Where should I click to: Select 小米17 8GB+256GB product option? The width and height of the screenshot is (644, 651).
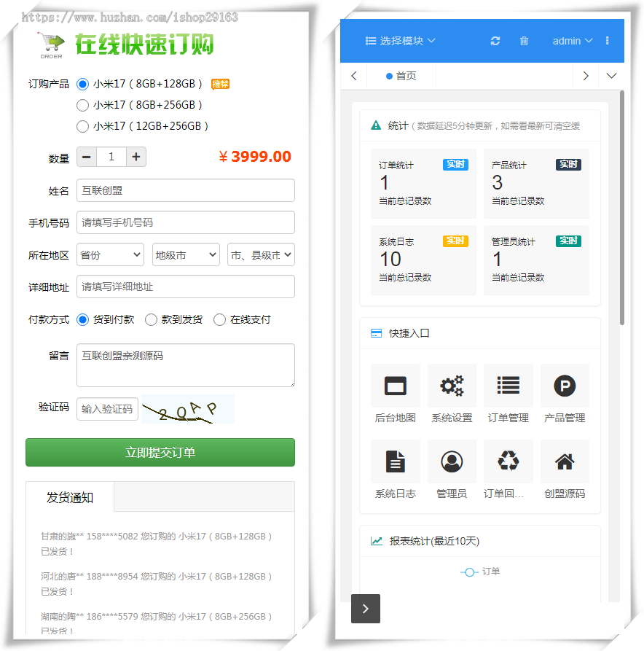click(82, 105)
